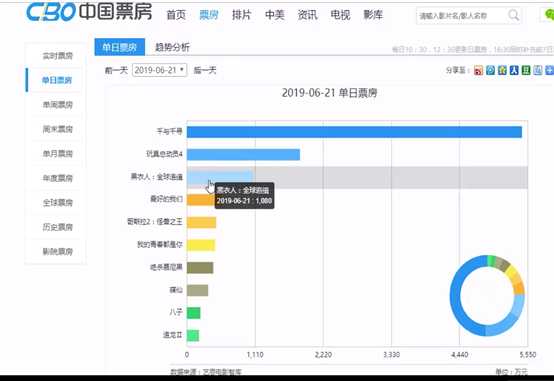Image resolution: width=554 pixels, height=381 pixels.
Task: Switch to the 趋势分析 tab
Action: (x=172, y=47)
